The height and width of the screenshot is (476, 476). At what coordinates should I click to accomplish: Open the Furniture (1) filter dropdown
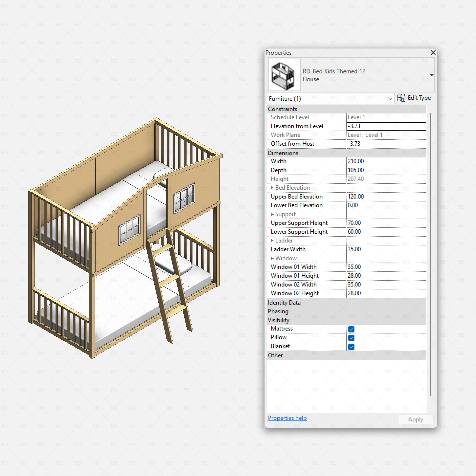click(x=390, y=99)
